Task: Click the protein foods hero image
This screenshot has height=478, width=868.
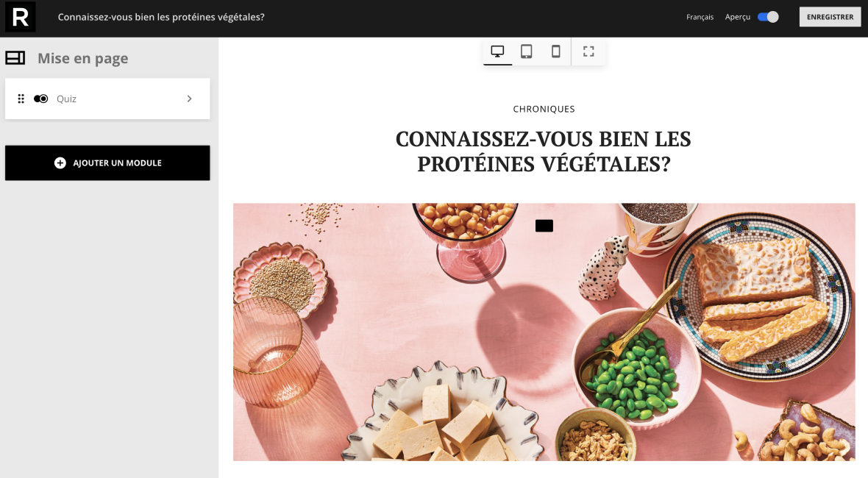Action: point(544,332)
